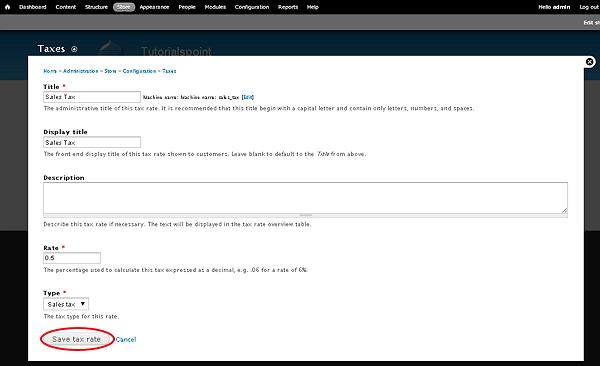The image size is (600, 366).
Task: Click the Description text area resize grippie
Action: tap(305, 216)
